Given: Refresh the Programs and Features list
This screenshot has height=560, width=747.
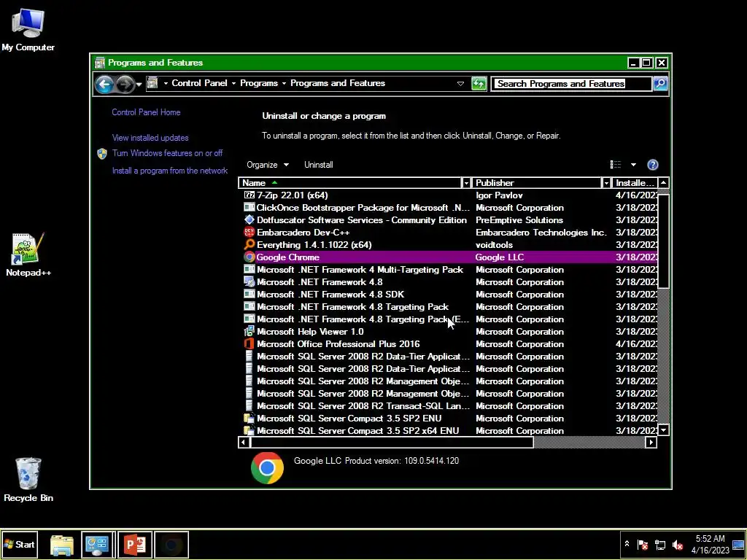Looking at the screenshot, I should point(479,84).
